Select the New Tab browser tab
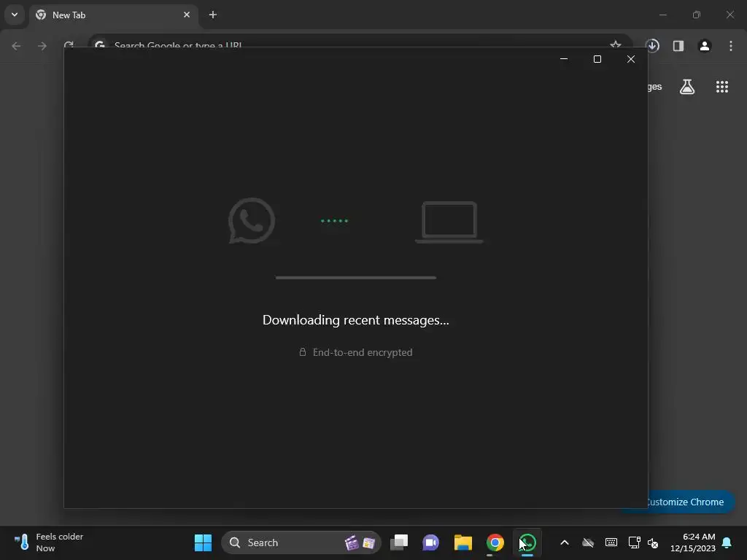The image size is (747, 560). pyautogui.click(x=113, y=15)
